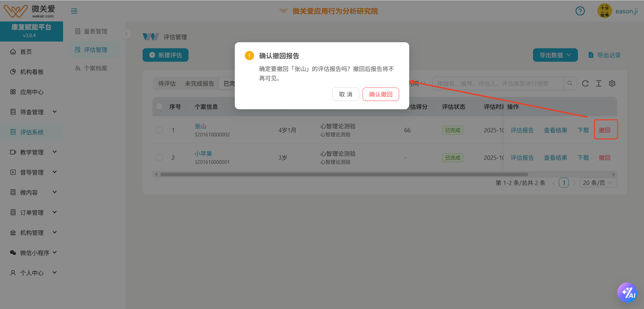Open 评估管理 in the submenu

tap(96, 49)
